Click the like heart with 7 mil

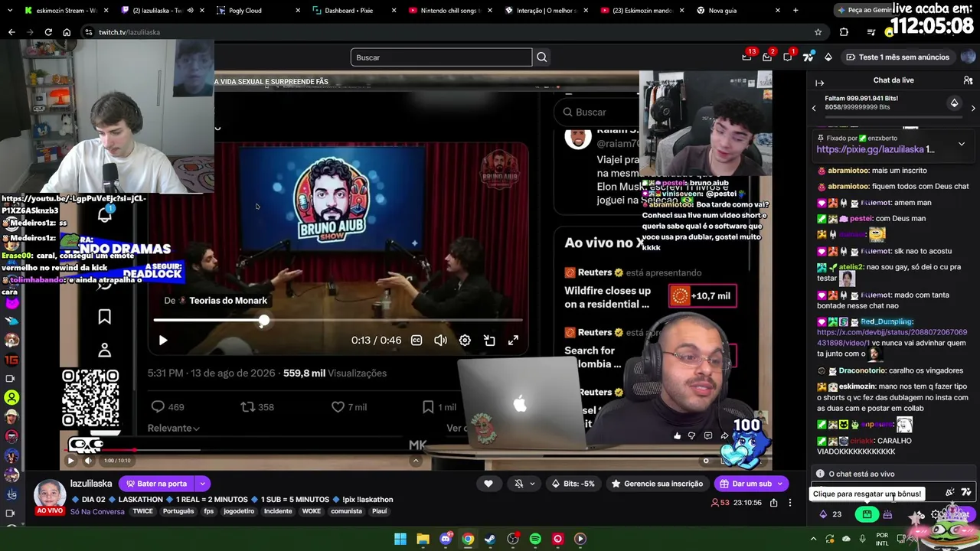point(338,407)
